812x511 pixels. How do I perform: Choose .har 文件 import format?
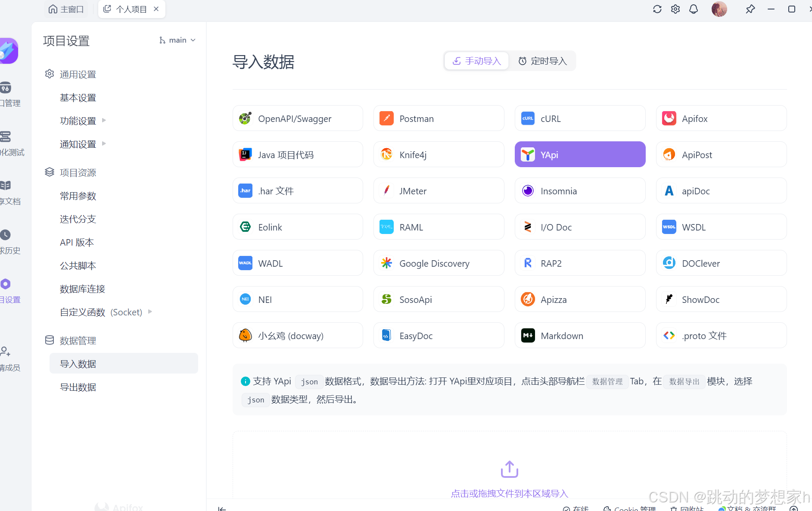click(298, 191)
